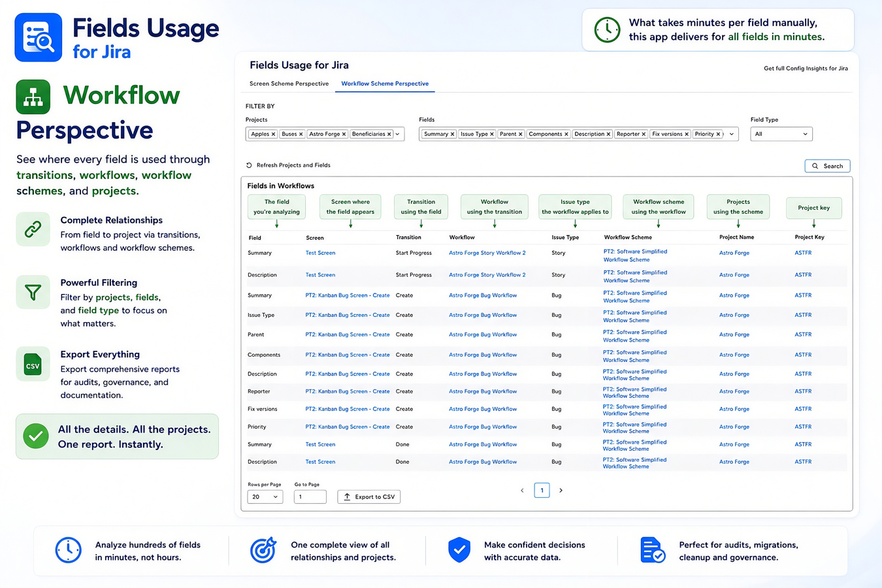Click the Field column header
882x588 pixels.
point(255,238)
